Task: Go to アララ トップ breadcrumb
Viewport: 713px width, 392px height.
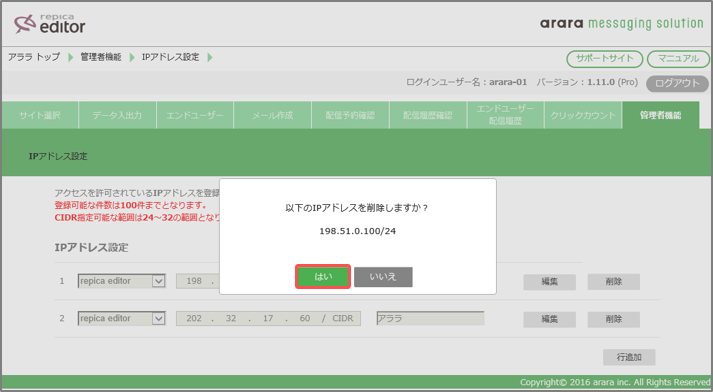Action: 34,57
